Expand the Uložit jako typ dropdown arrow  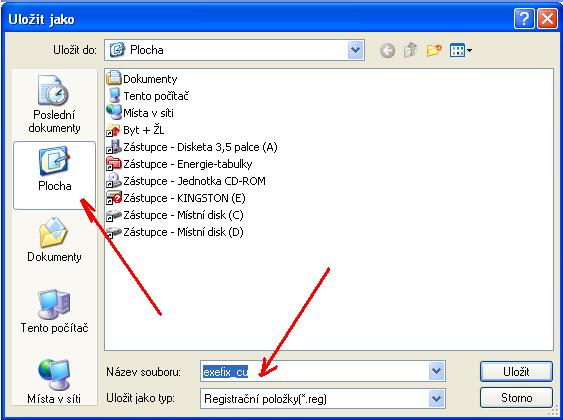click(x=437, y=398)
